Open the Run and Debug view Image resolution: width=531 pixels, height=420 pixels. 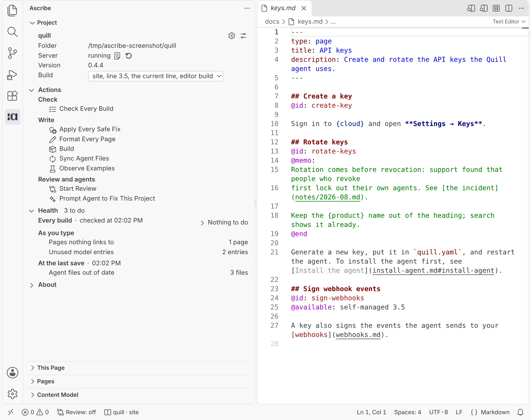coord(12,75)
